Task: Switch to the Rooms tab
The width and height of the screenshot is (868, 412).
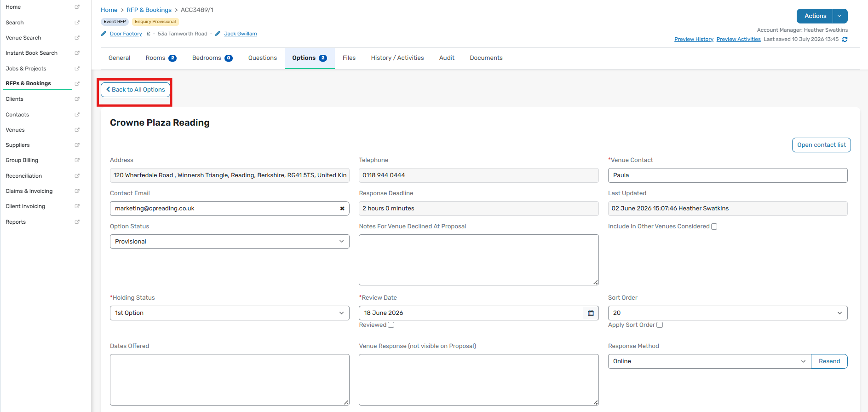Action: click(161, 58)
